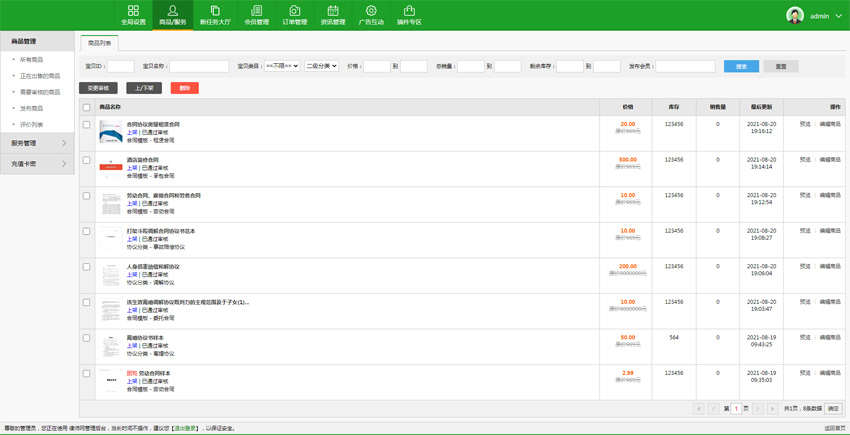Open the 全局设置 grid icon
The width and height of the screenshot is (850, 435).
coord(133,11)
